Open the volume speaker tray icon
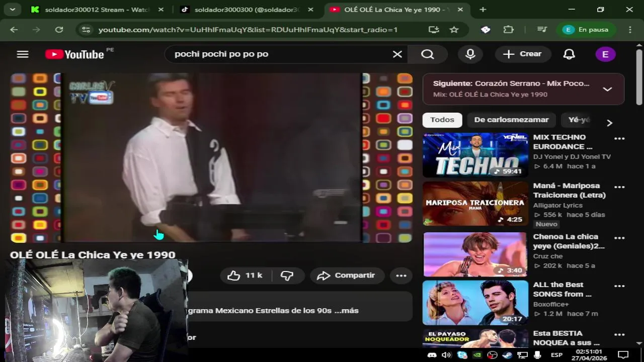The width and height of the screenshot is (644, 362). click(446, 355)
